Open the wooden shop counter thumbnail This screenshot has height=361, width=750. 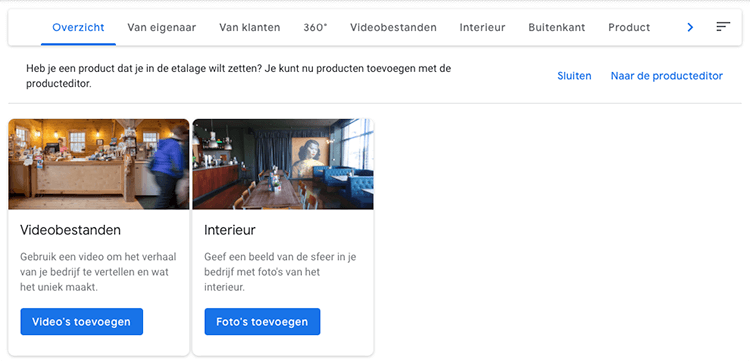click(99, 164)
